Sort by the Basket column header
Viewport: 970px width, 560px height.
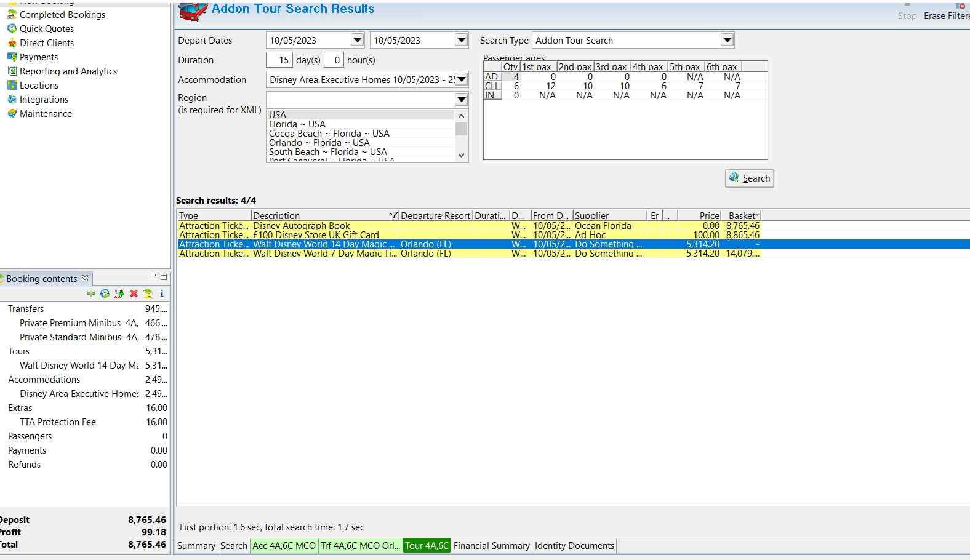click(x=742, y=215)
